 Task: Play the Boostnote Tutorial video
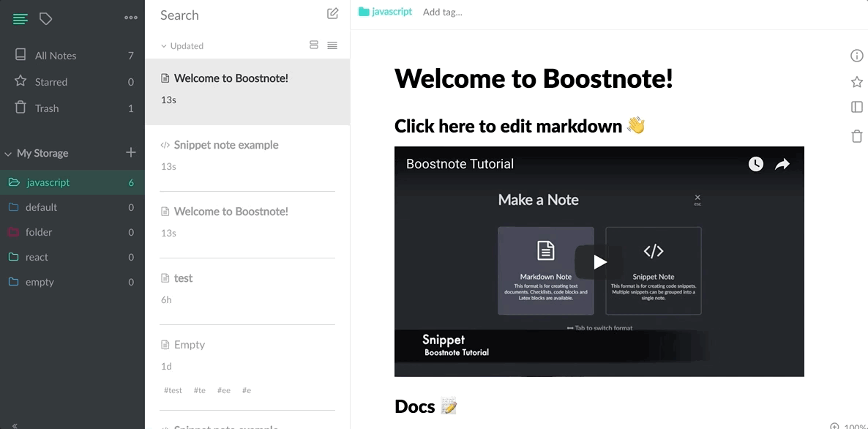pyautogui.click(x=599, y=262)
